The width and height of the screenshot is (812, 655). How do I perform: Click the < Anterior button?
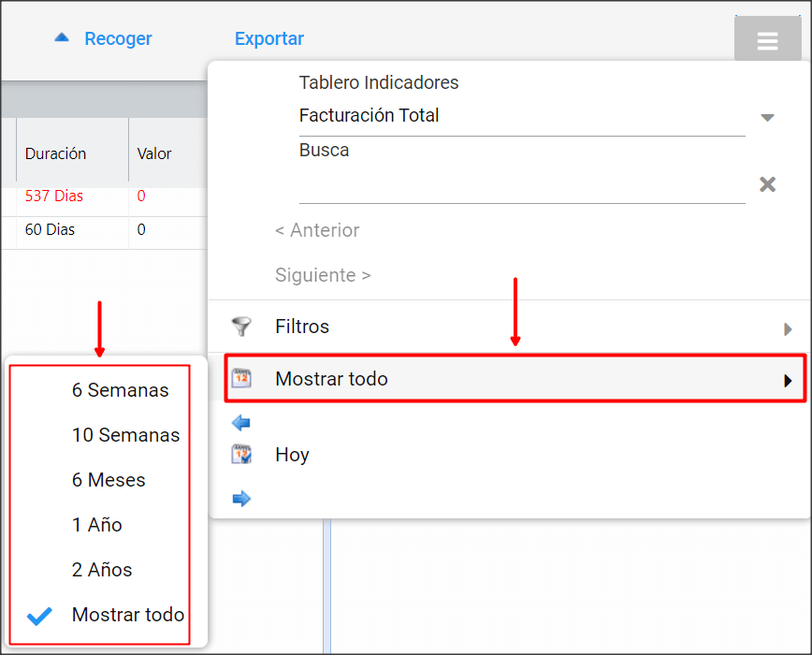pyautogui.click(x=317, y=230)
